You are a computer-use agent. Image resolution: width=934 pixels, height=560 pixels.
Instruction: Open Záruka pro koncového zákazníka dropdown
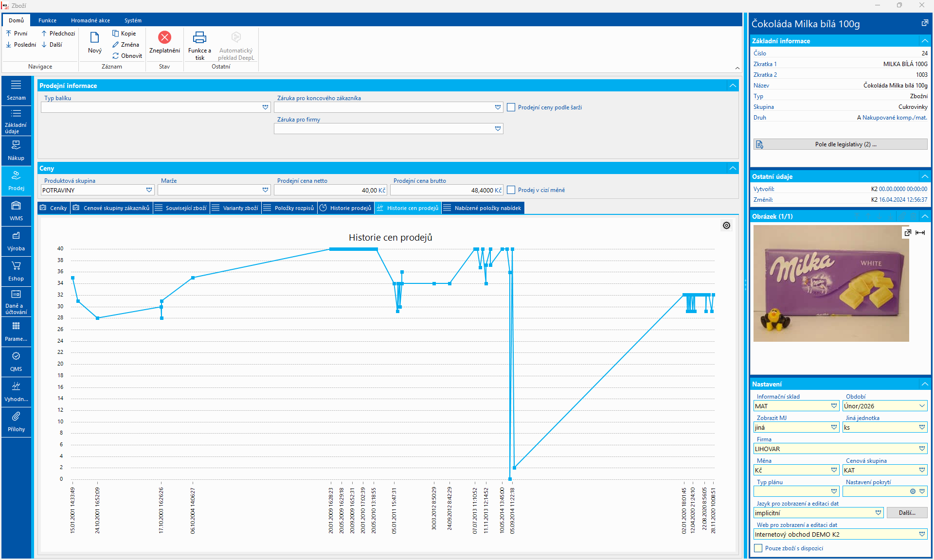tap(498, 107)
